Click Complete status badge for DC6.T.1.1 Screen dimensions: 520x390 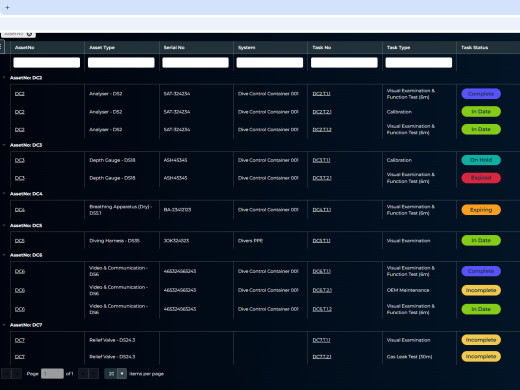tap(481, 271)
